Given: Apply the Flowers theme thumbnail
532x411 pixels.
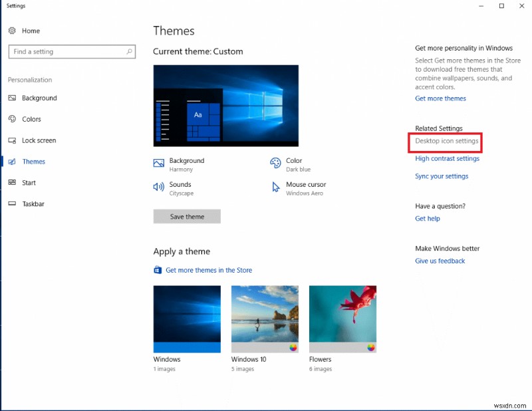Looking at the screenshot, I should 342,319.
